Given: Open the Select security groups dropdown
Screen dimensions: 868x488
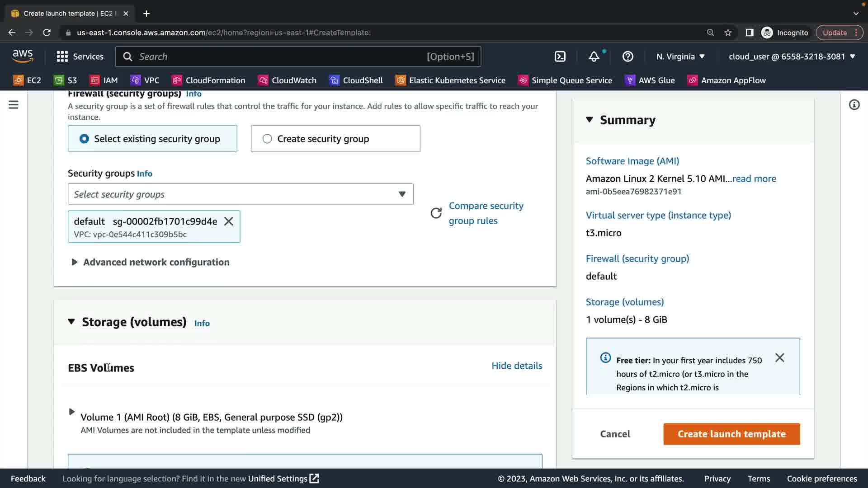Looking at the screenshot, I should point(240,194).
